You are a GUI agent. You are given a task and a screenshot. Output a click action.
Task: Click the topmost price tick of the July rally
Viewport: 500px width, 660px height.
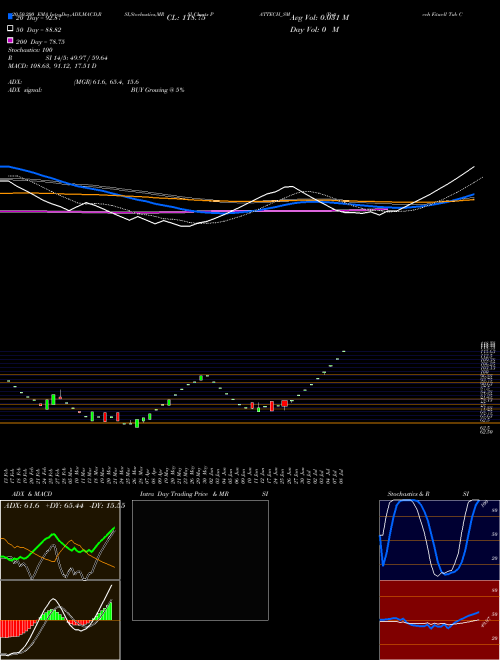tap(344, 351)
